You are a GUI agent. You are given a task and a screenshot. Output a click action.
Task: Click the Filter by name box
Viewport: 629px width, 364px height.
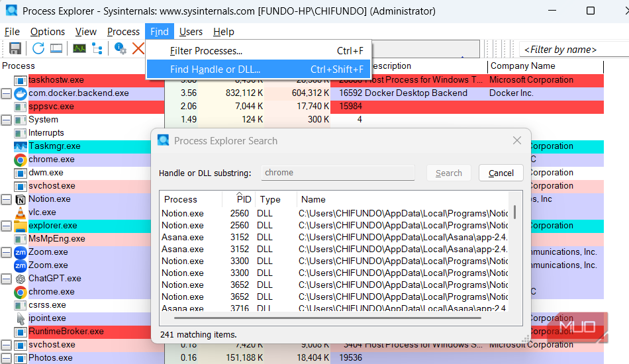[x=573, y=50]
